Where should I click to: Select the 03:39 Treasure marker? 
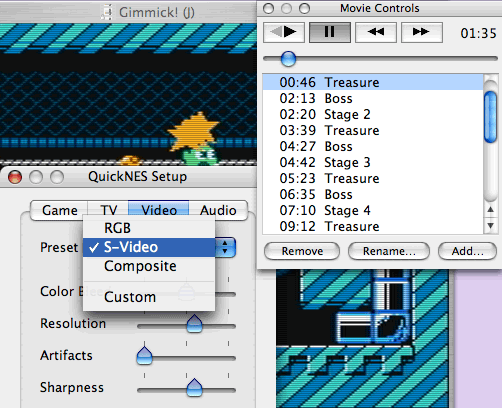coord(373,130)
